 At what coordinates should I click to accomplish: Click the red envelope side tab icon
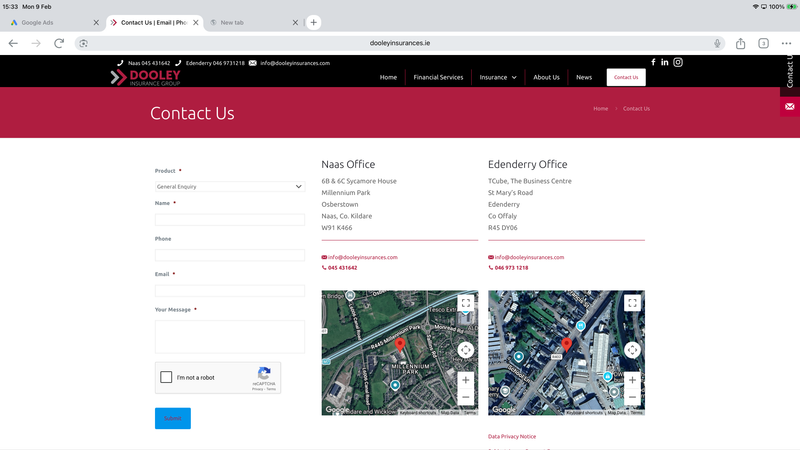click(790, 107)
